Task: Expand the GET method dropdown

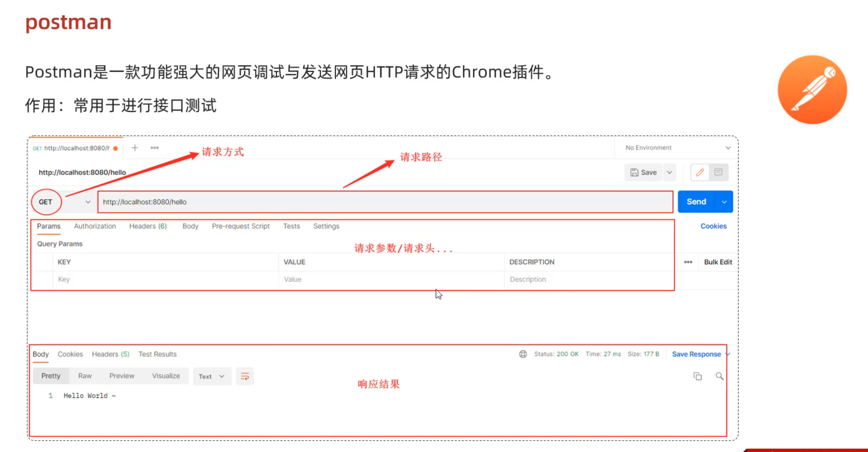Action: 88,202
